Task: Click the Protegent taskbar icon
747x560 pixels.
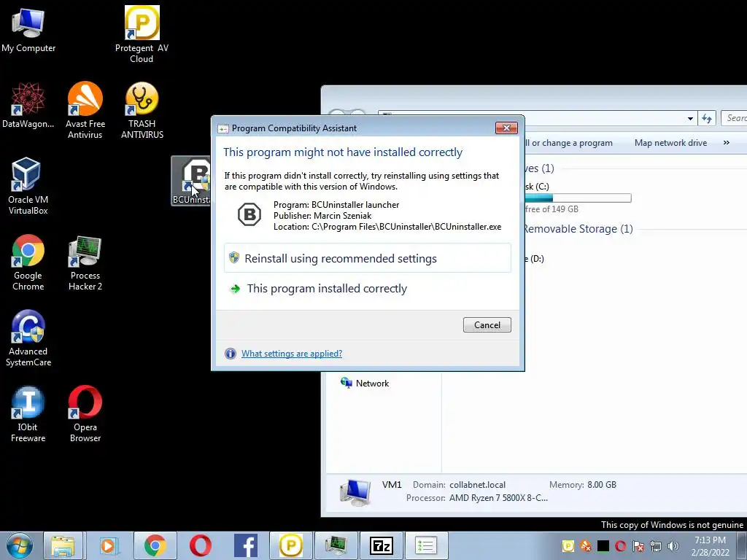Action: pos(290,545)
